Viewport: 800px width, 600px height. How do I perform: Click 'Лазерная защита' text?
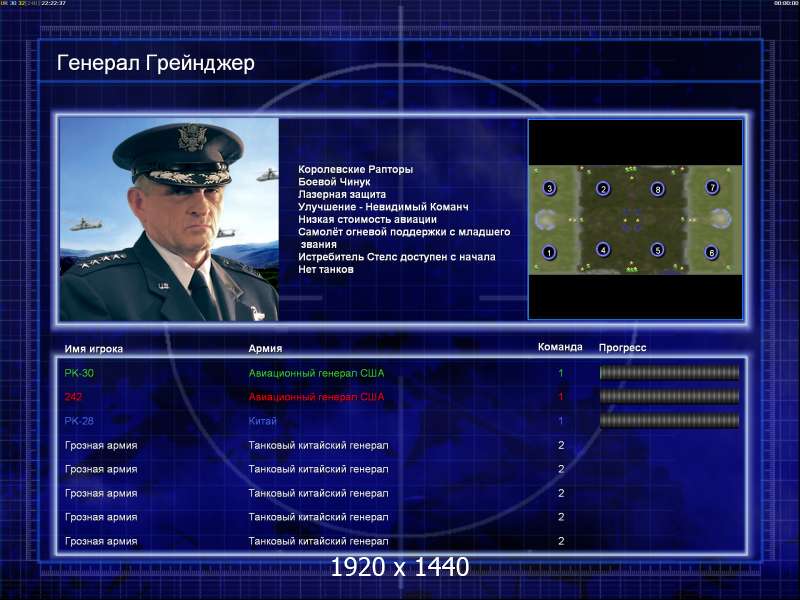(342, 194)
